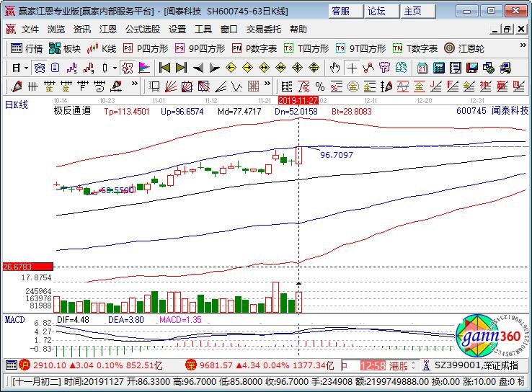Click the SZ399001 深证成指 status text
Viewport: 532px width, 392px height.
pos(476,365)
